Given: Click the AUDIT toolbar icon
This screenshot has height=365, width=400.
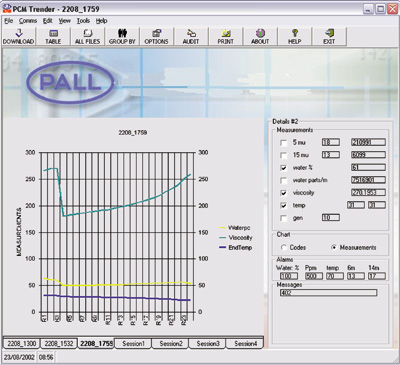Looking at the screenshot, I should click(x=191, y=36).
